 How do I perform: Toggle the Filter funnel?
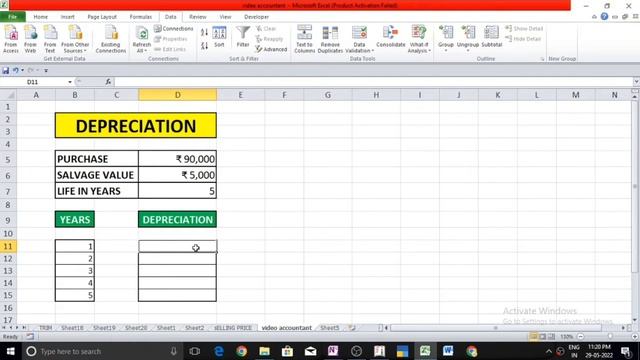pos(243,37)
